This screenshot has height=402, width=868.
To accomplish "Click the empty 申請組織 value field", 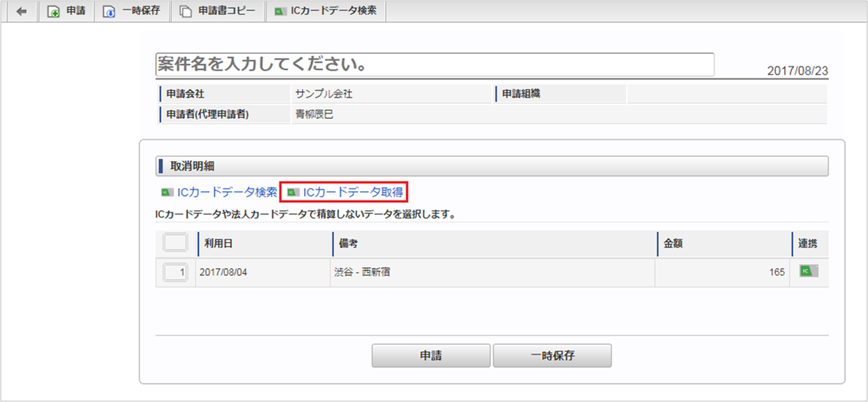I will tap(727, 94).
